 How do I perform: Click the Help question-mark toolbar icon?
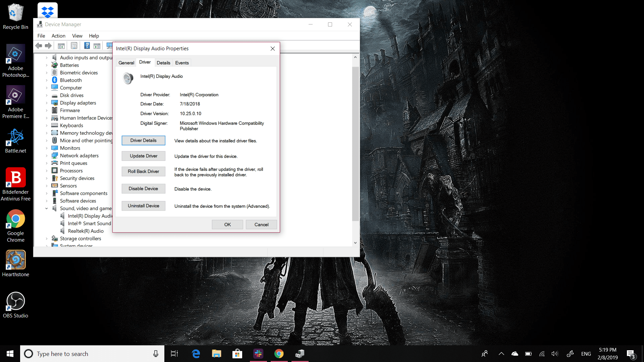coord(87,46)
